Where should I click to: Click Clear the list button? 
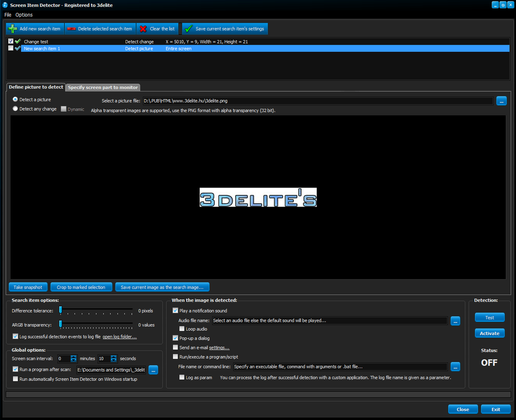(157, 29)
